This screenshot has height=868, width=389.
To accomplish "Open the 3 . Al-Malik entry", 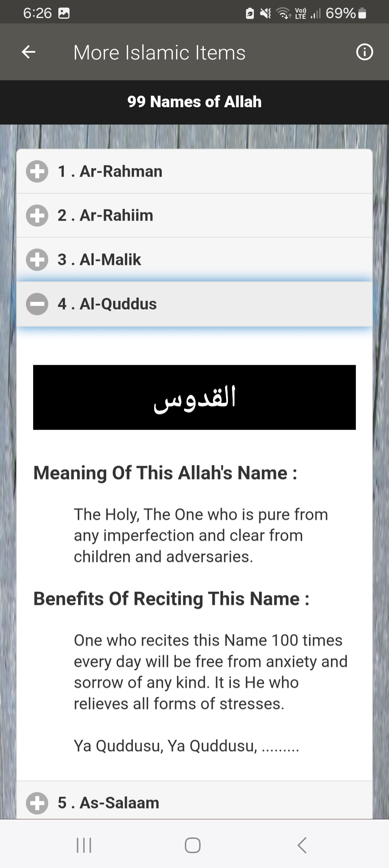I will (x=99, y=260).
